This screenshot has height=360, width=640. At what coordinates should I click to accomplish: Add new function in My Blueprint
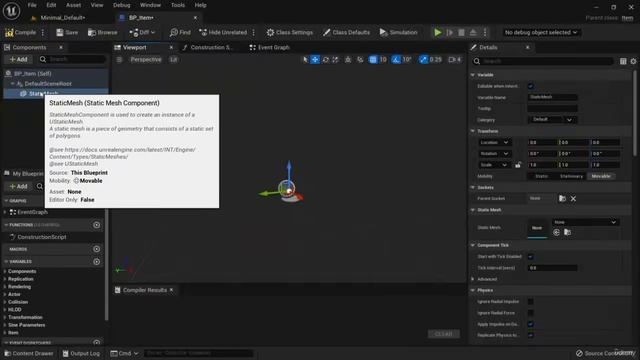[97, 225]
